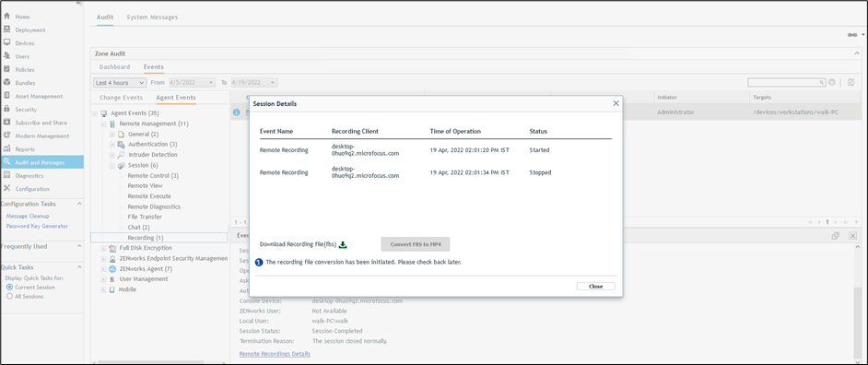Click the download recording file icon
The height and width of the screenshot is (365, 868).
click(x=343, y=244)
